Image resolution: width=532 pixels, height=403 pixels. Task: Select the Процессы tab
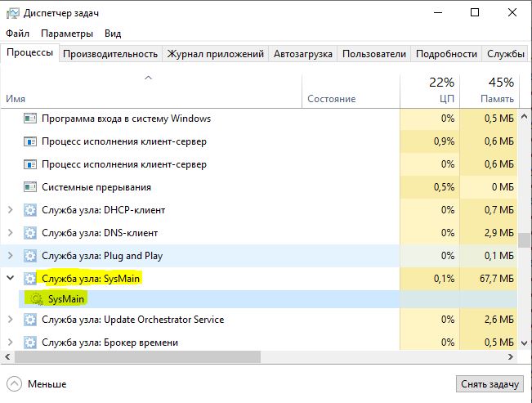click(30, 53)
